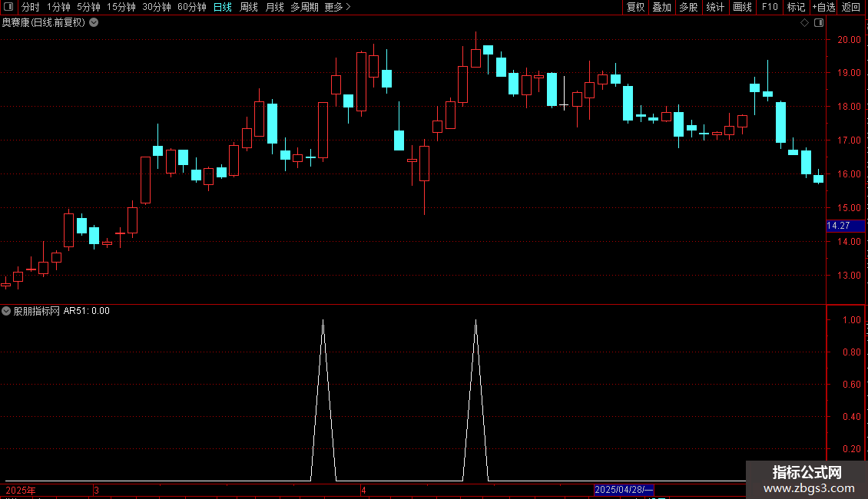This screenshot has width=868, height=499.
Task: Click the 18.00 price axis label
Action: coord(849,107)
